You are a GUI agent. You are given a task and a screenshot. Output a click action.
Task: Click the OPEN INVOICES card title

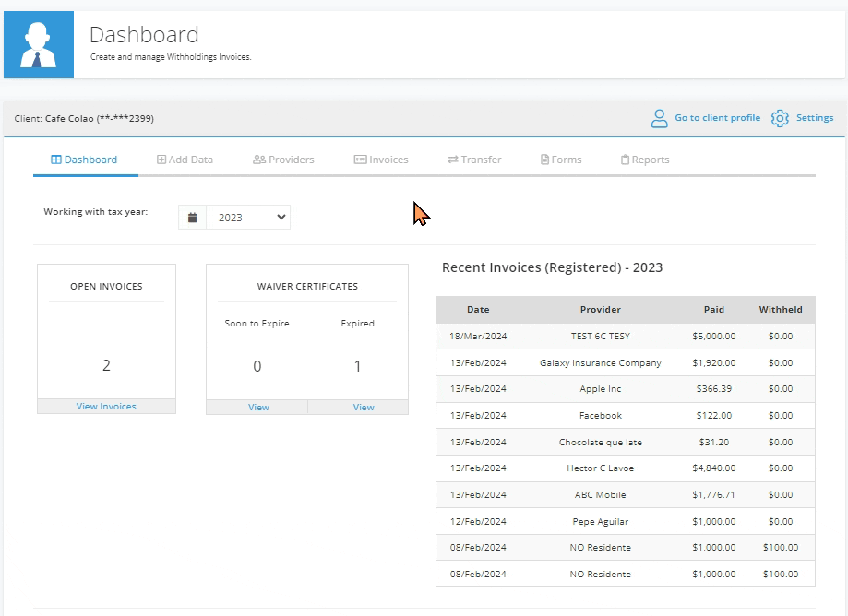coord(106,287)
